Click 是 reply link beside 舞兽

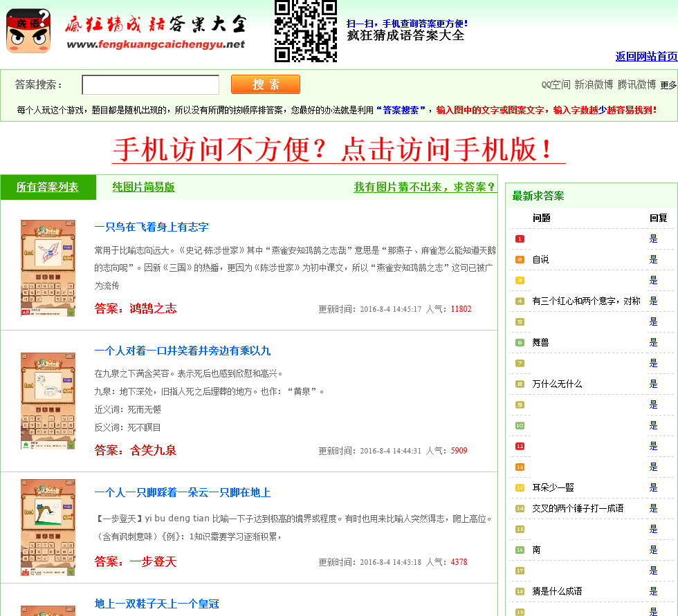[653, 342]
